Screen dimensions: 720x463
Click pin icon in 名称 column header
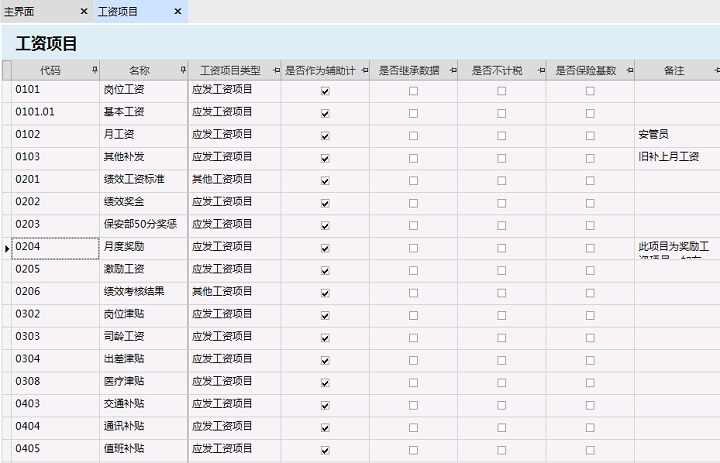click(x=183, y=70)
